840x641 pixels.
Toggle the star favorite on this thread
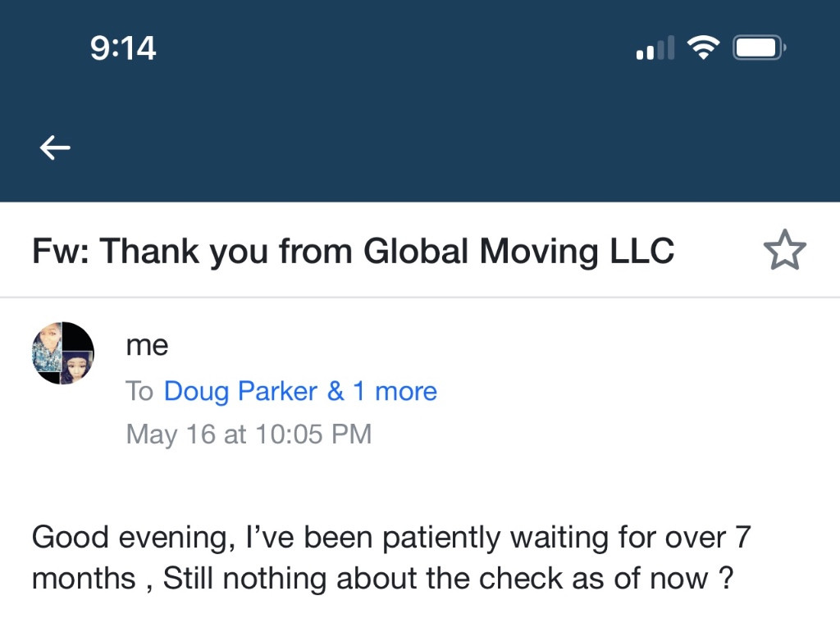tap(786, 250)
